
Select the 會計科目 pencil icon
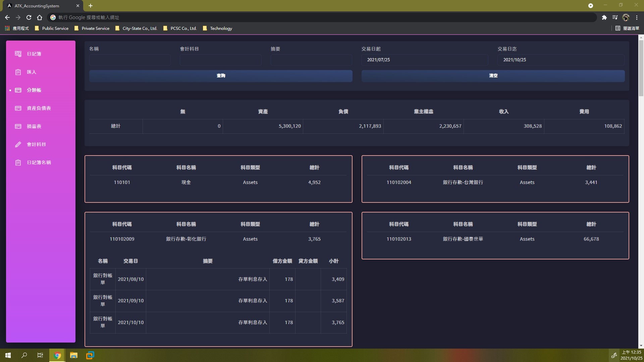pyautogui.click(x=18, y=144)
